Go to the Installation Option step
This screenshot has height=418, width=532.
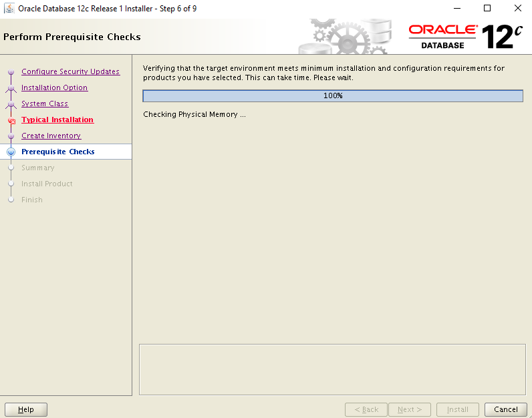55,87
